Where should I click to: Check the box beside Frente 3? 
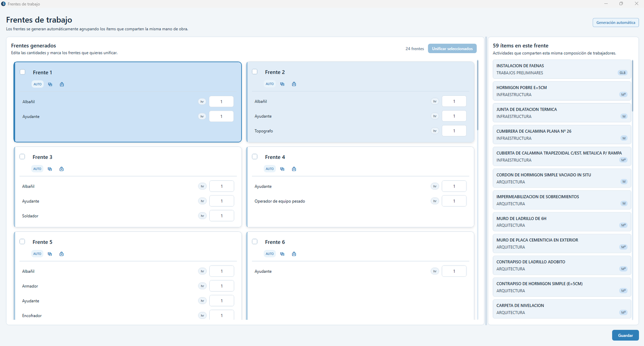coord(22,157)
